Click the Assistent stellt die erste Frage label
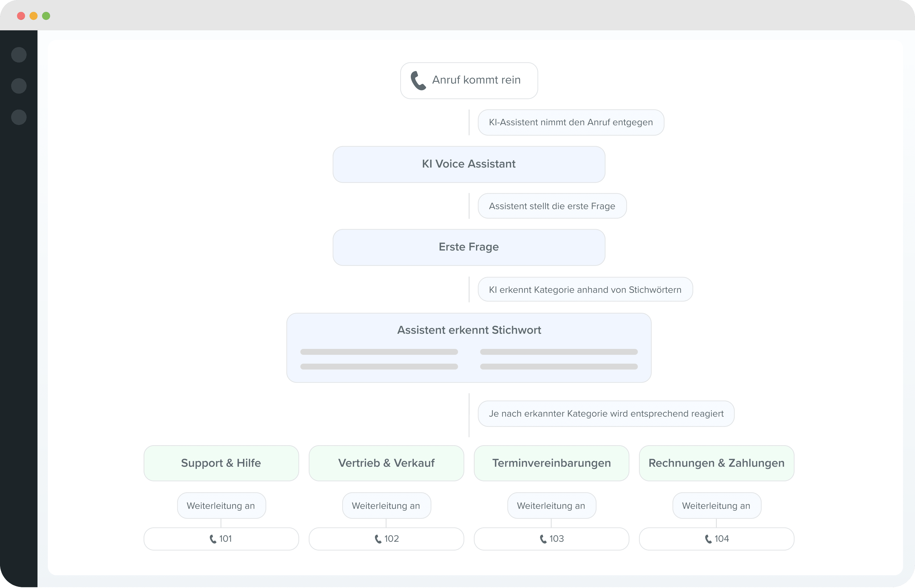This screenshot has height=588, width=915. (552, 206)
